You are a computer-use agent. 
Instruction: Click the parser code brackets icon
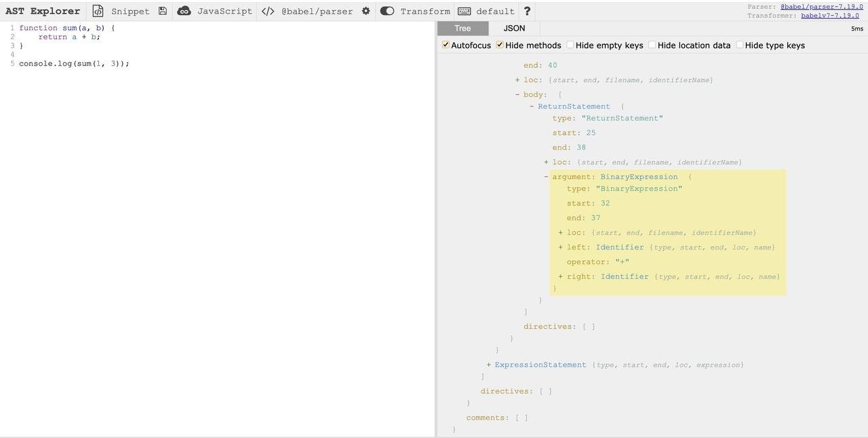tap(268, 11)
